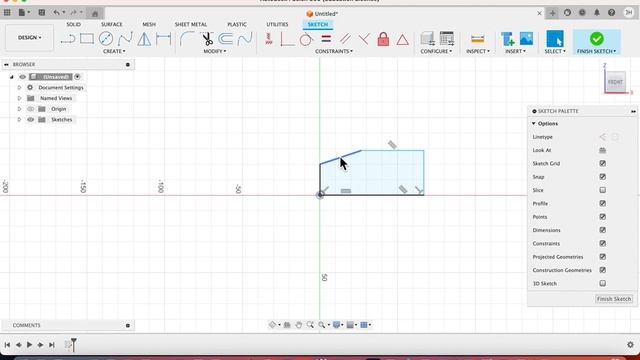
Task: Switch to the SURFACE tab
Action: (111, 24)
